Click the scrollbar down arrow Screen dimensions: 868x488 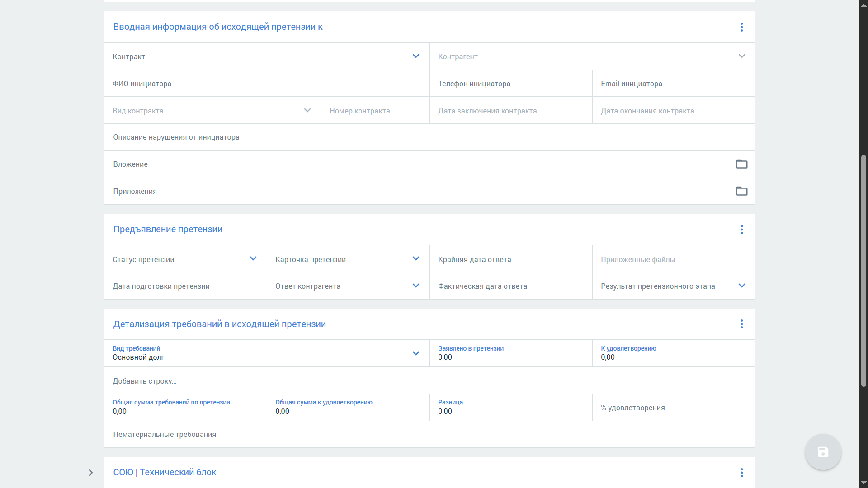click(863, 483)
